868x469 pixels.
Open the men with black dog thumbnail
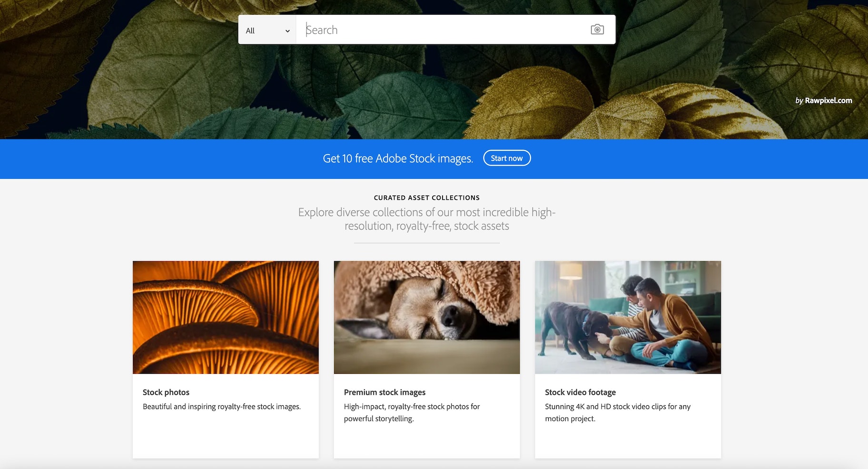tap(628, 317)
